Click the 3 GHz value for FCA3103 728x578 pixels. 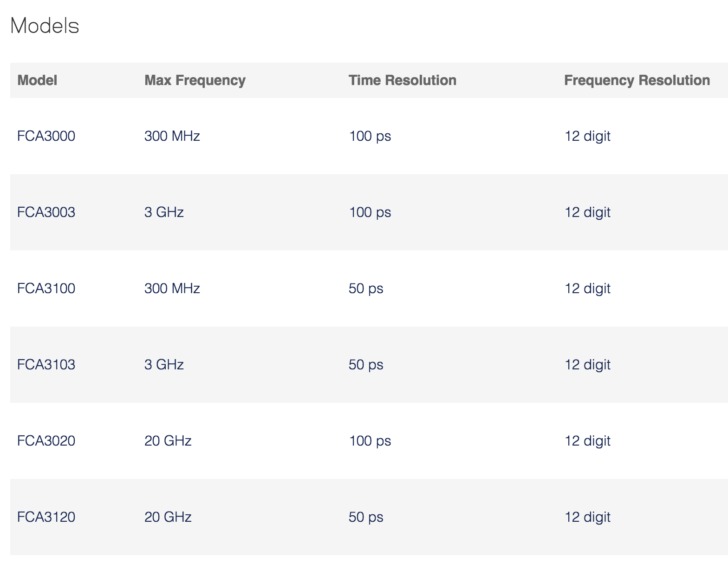click(x=164, y=365)
